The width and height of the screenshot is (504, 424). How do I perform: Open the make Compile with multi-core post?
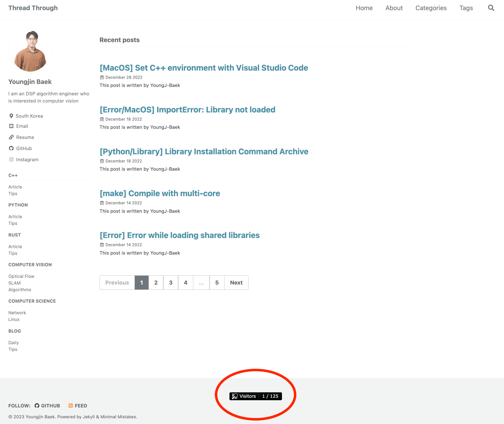tap(160, 193)
